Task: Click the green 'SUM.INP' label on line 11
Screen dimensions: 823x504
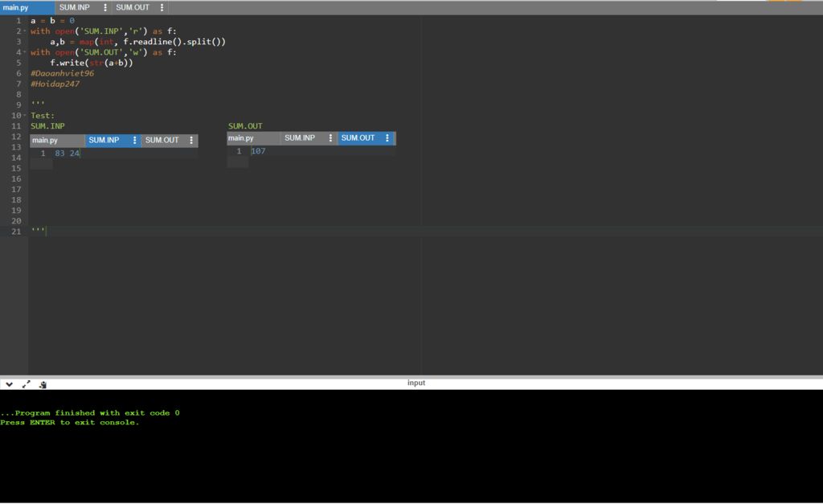Action: (47, 126)
